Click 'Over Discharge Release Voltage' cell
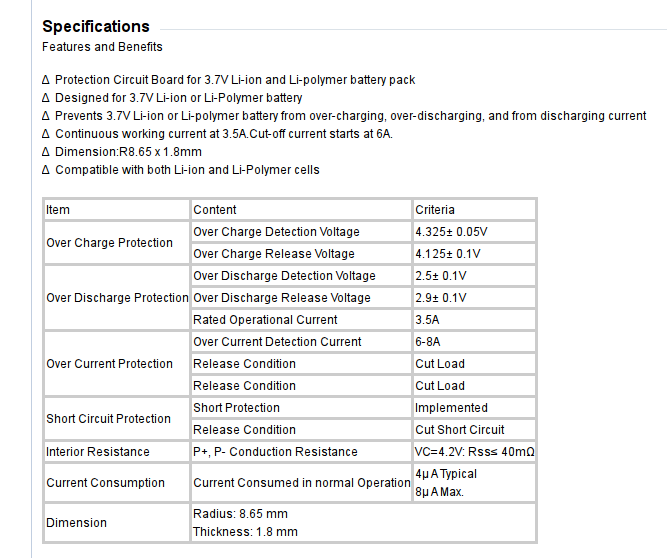 point(301,298)
